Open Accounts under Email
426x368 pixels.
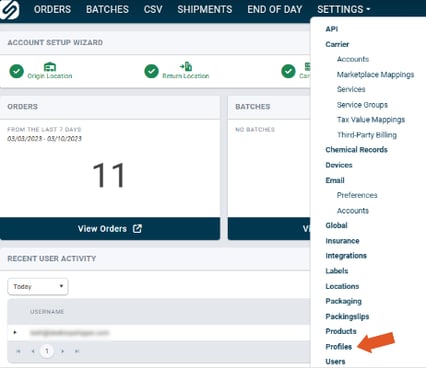point(353,211)
